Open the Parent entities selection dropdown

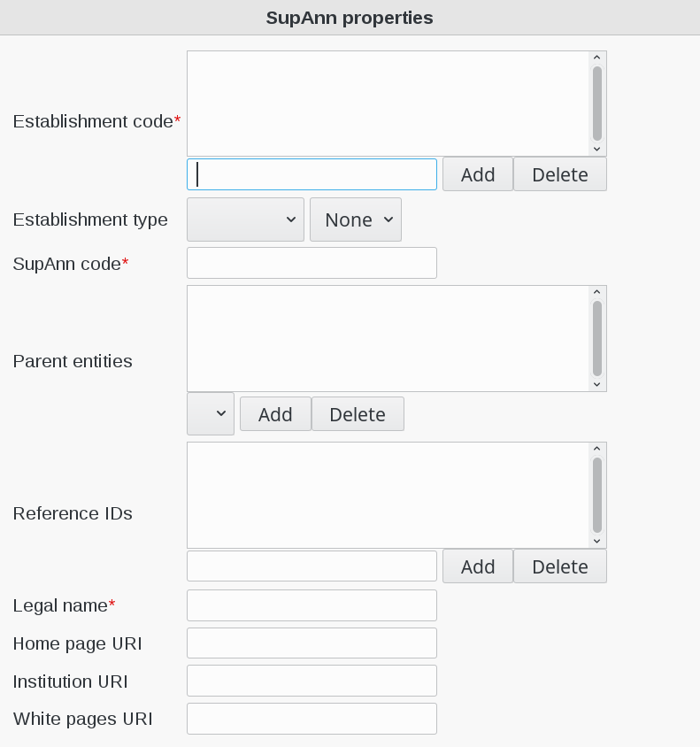click(211, 413)
